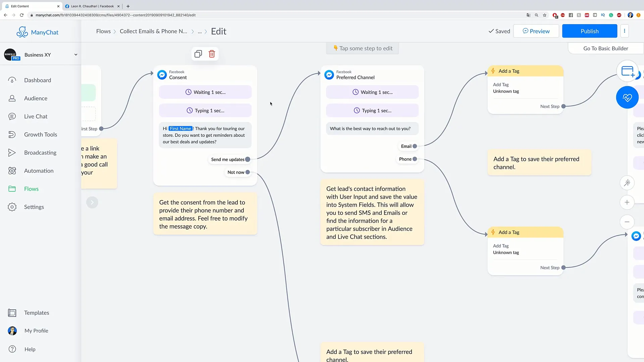This screenshot has width=644, height=362.
Task: Click the 'Get lead's contact information' note
Action: tap(372, 213)
